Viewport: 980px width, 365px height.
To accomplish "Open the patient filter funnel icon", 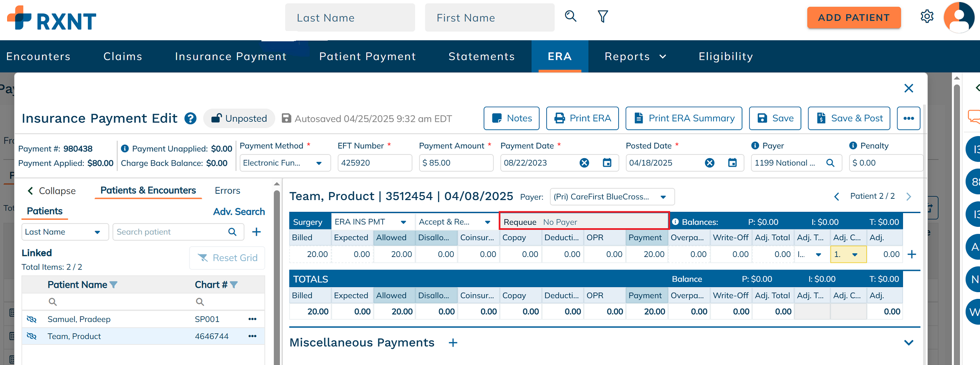I will pyautogui.click(x=603, y=17).
